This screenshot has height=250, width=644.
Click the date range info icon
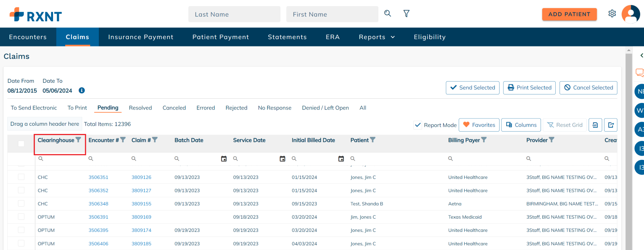pos(82,91)
